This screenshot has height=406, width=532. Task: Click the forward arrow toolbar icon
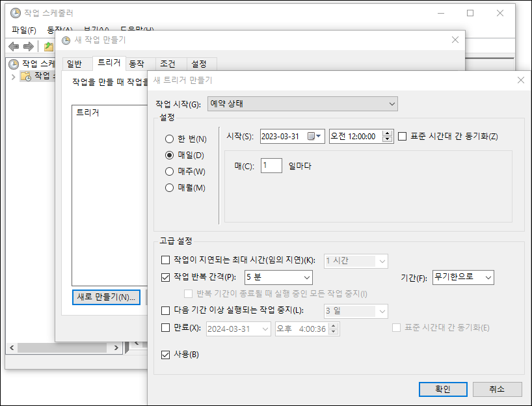[28, 46]
